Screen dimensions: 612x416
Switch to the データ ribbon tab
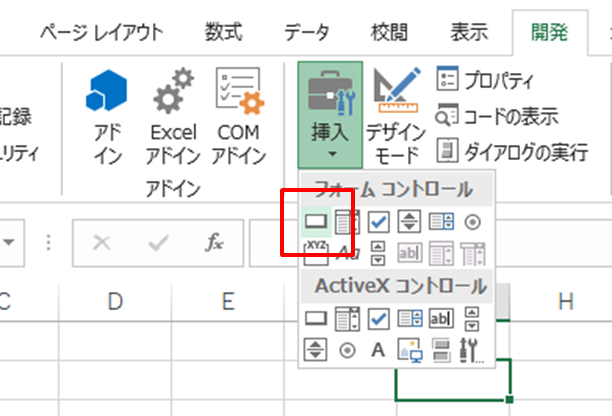coord(307,32)
